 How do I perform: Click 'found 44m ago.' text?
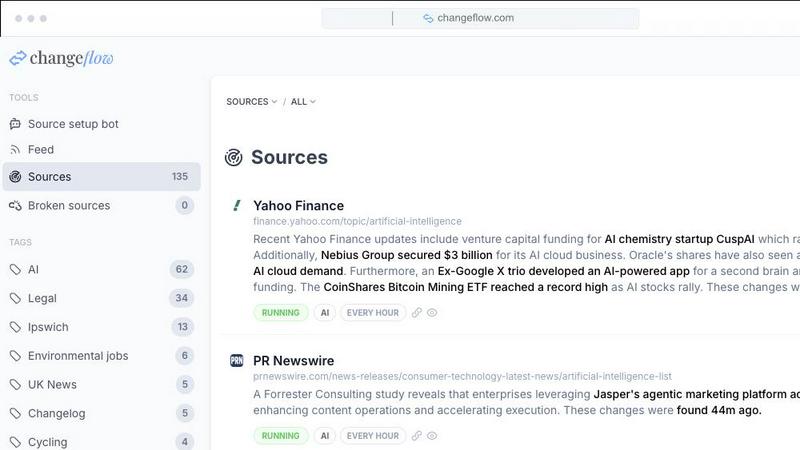point(719,410)
